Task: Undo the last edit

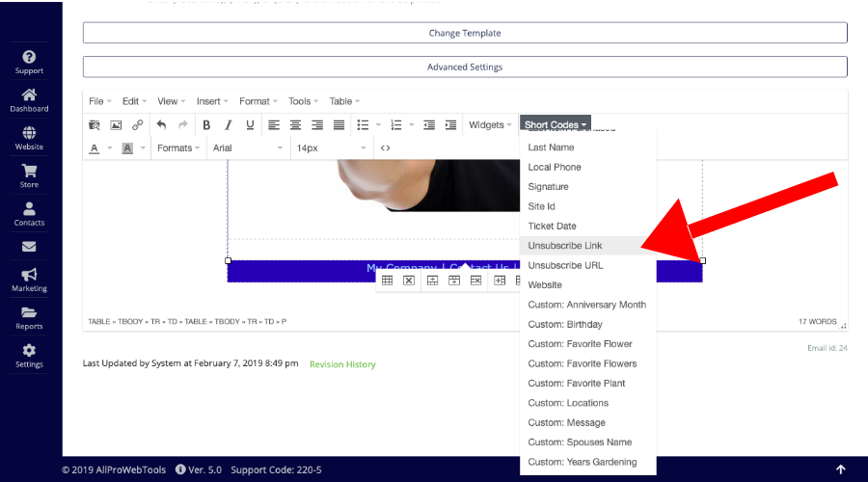Action: pos(161,125)
